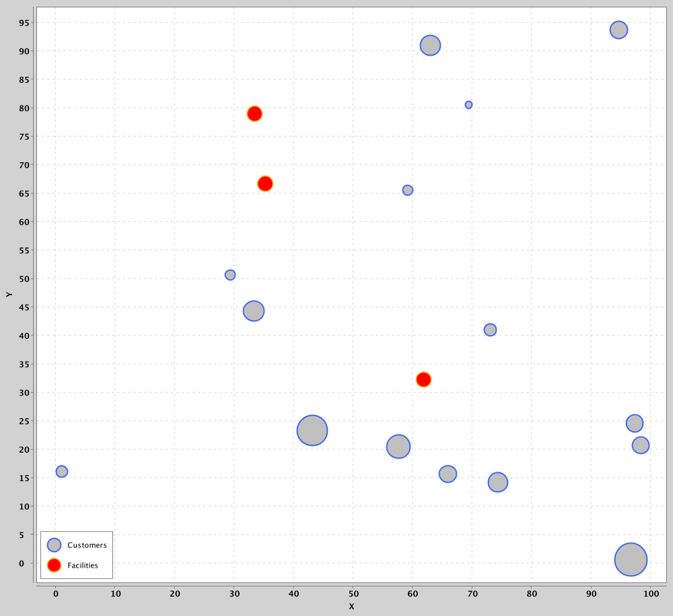Click the red Facilities legend icon

[54, 565]
